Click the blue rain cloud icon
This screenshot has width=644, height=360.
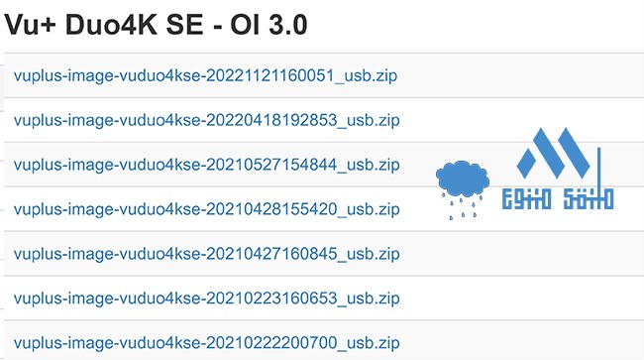[x=463, y=179]
